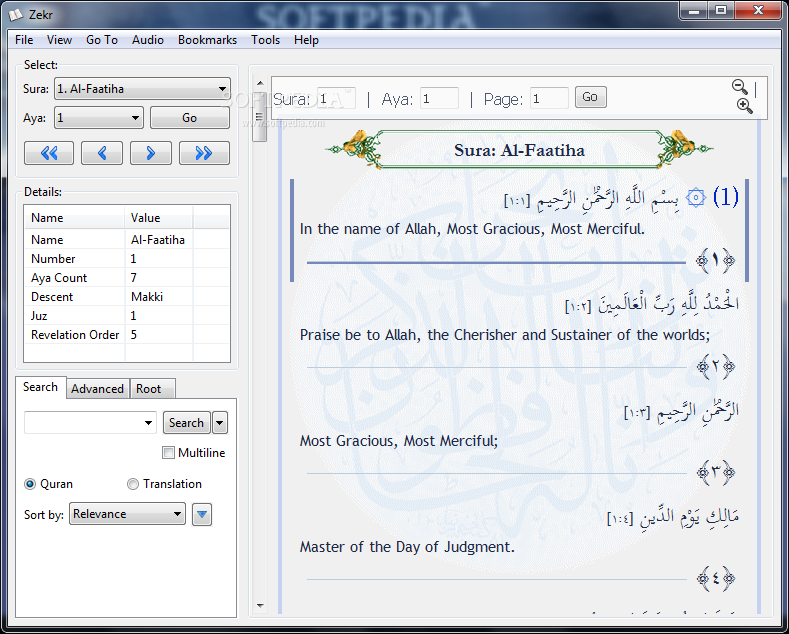Click Go button in Quran view toolbar
Screen dimensions: 789x634
(x=590, y=97)
